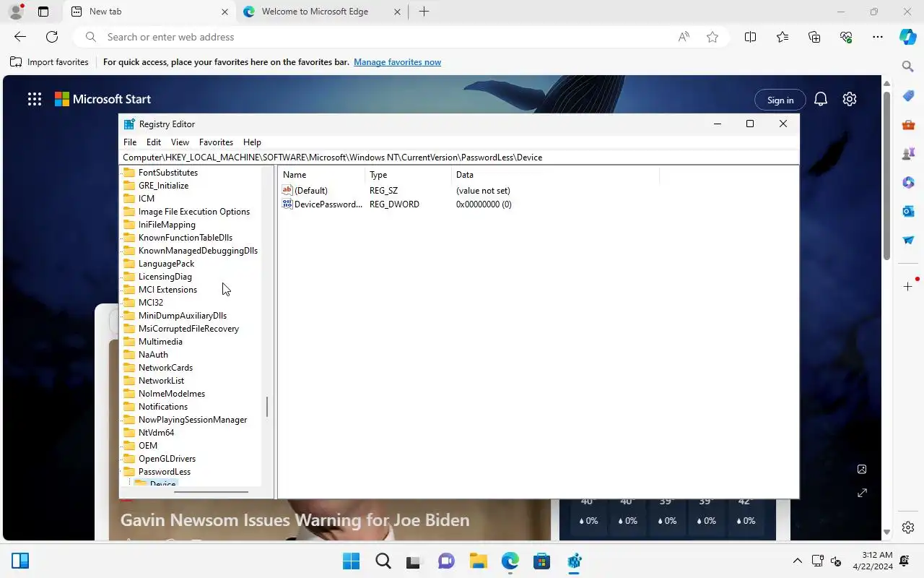The width and height of the screenshot is (924, 578).
Task: Select the NetworkList registry key
Action: [161, 381]
